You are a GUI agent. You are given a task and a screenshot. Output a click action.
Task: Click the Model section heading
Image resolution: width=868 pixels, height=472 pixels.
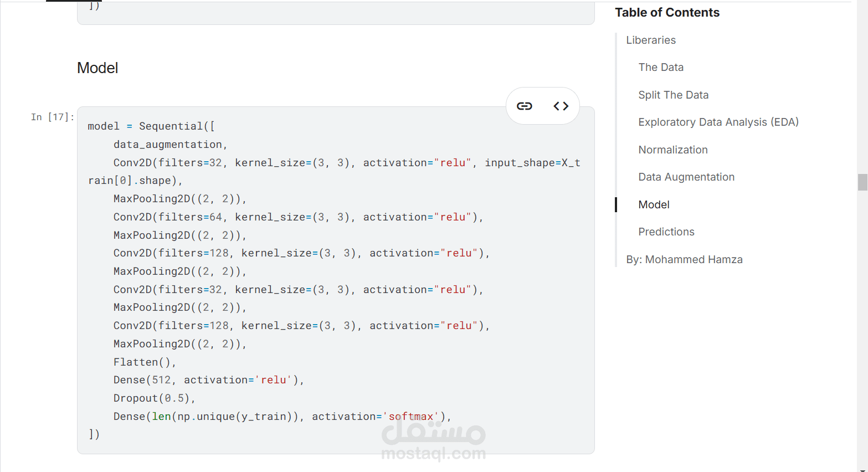97,68
